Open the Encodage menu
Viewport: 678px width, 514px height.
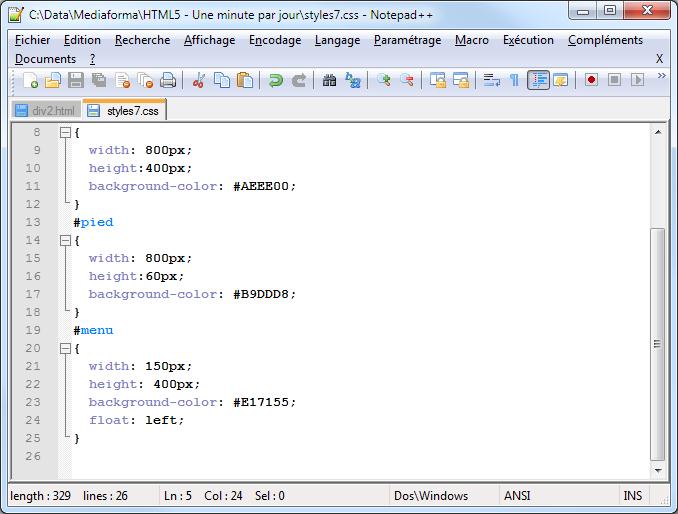point(274,40)
